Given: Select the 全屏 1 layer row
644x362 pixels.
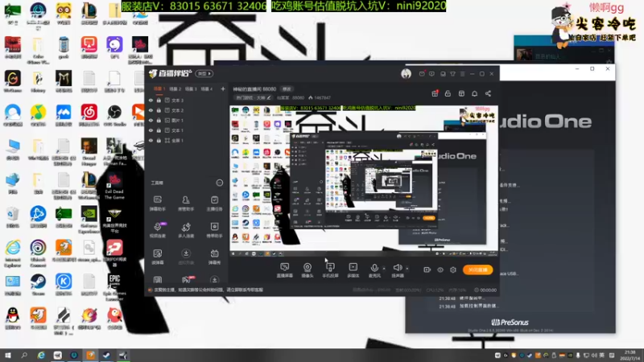Looking at the screenshot, I should click(186, 140).
